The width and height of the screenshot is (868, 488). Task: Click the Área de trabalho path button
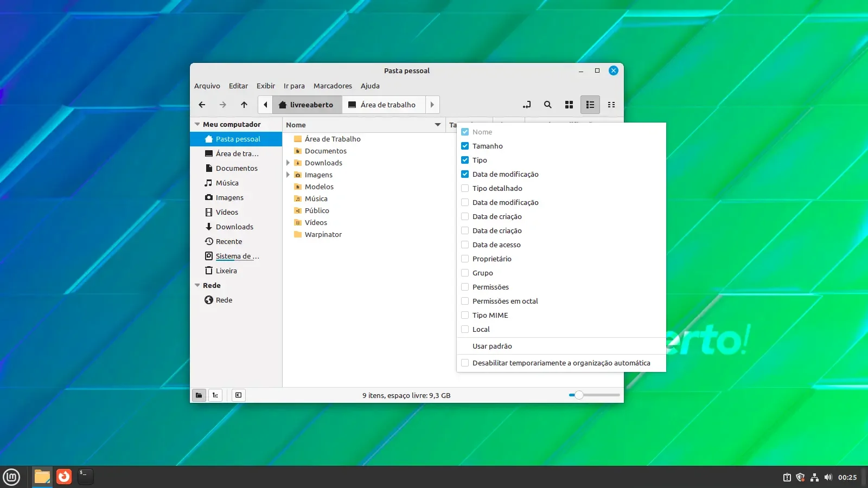click(382, 105)
